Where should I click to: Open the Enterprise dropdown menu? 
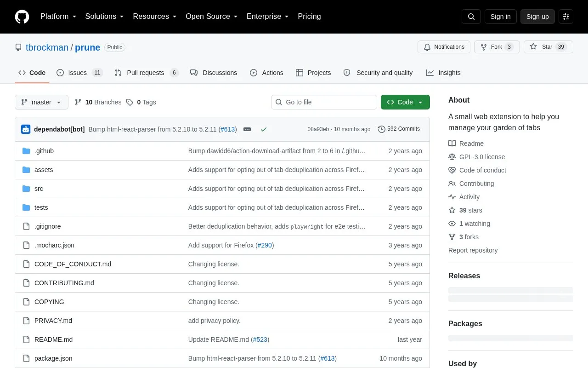[x=268, y=17]
